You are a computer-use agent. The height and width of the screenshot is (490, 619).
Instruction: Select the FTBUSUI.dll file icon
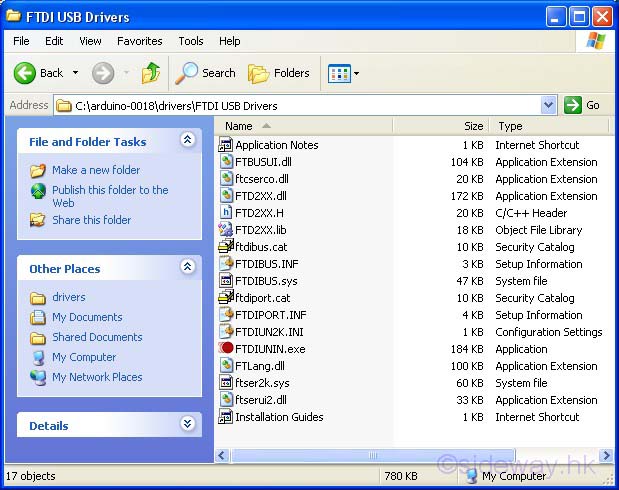pos(226,162)
